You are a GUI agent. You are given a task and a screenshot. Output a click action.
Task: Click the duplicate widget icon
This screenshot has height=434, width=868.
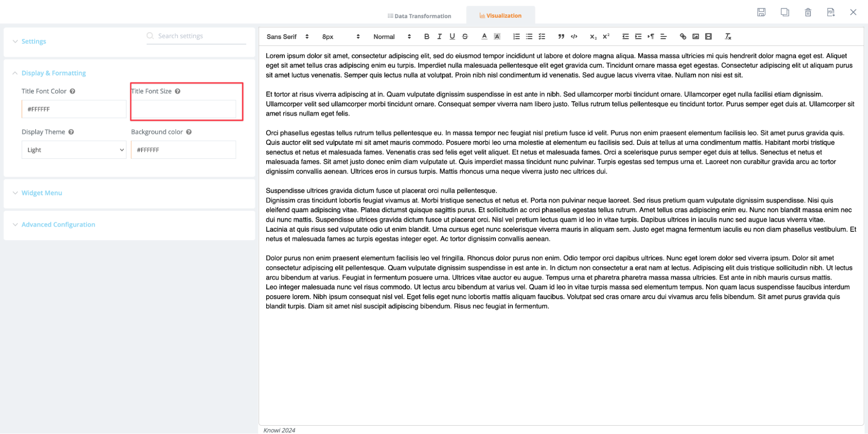[x=785, y=12]
